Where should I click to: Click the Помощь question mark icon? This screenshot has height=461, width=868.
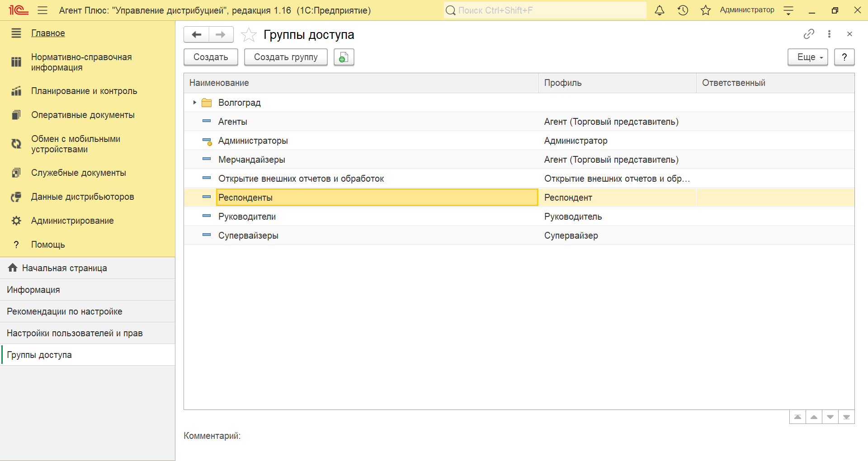[16, 245]
